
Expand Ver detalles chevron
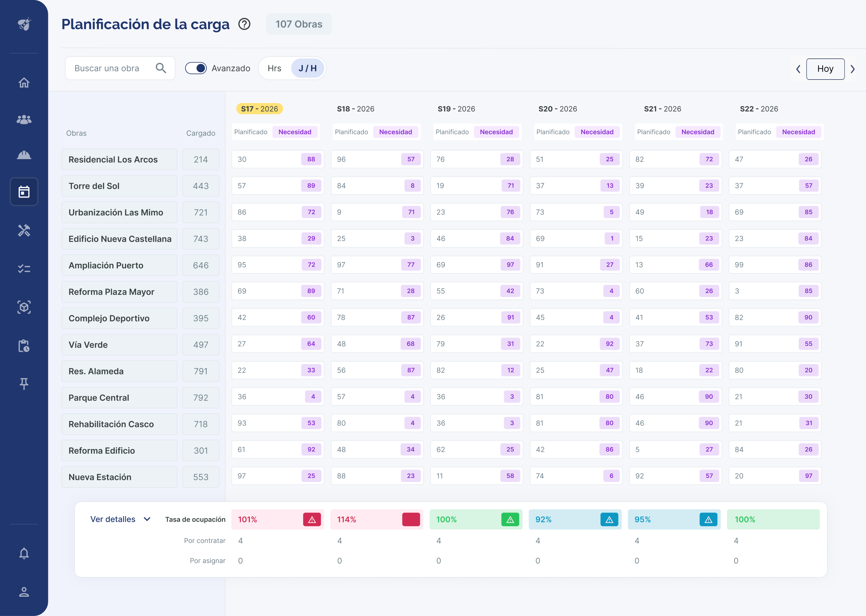tap(147, 519)
